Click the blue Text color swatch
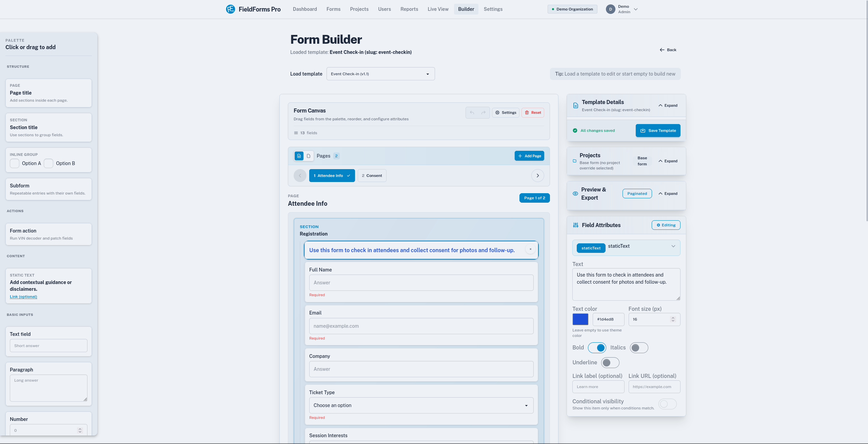Image resolution: width=868 pixels, height=444 pixels. click(x=580, y=319)
